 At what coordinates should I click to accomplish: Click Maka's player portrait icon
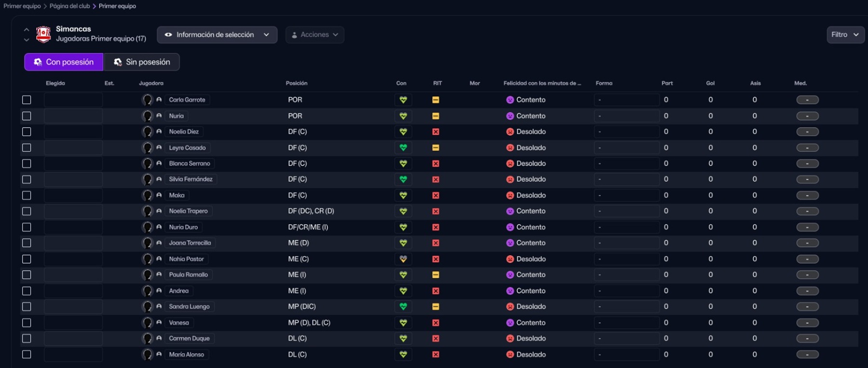click(x=147, y=195)
